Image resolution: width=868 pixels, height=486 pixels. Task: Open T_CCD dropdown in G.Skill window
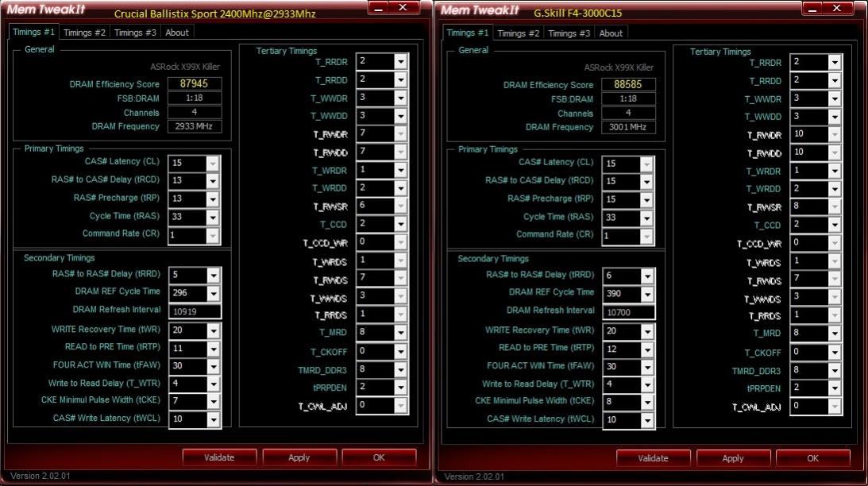(x=835, y=225)
